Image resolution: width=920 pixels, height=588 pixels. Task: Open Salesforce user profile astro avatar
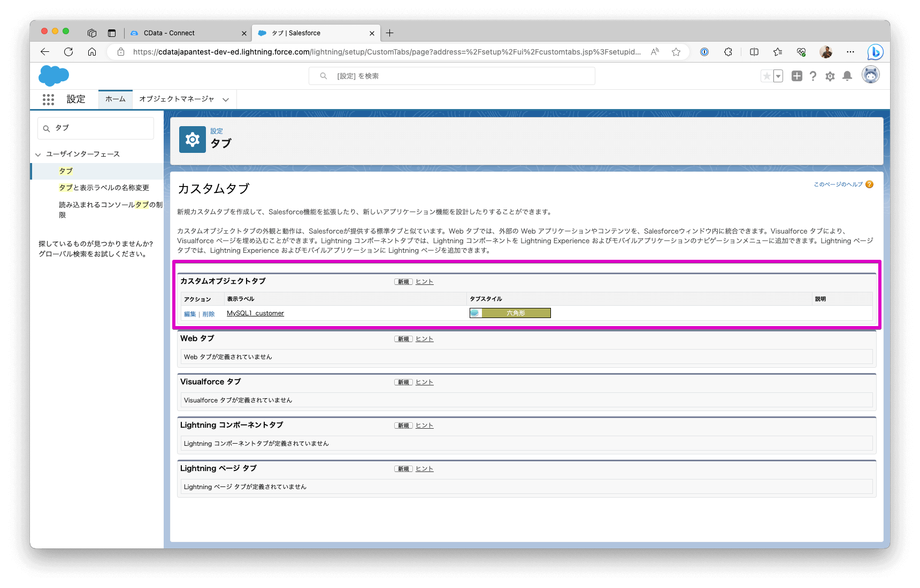(x=871, y=75)
